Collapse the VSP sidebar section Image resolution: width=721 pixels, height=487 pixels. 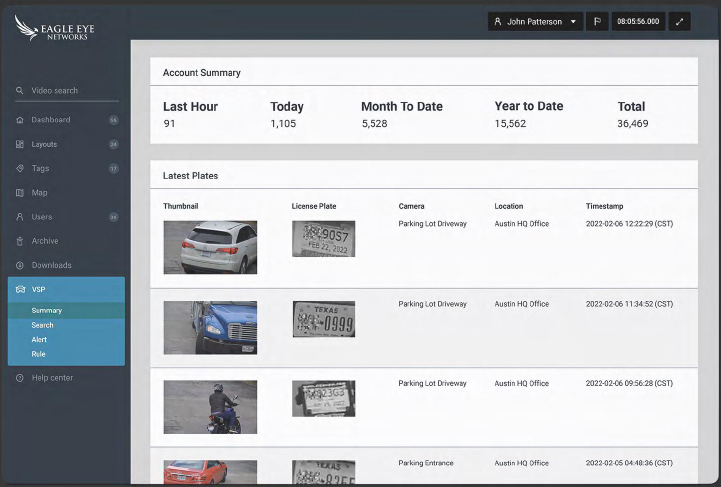66,289
